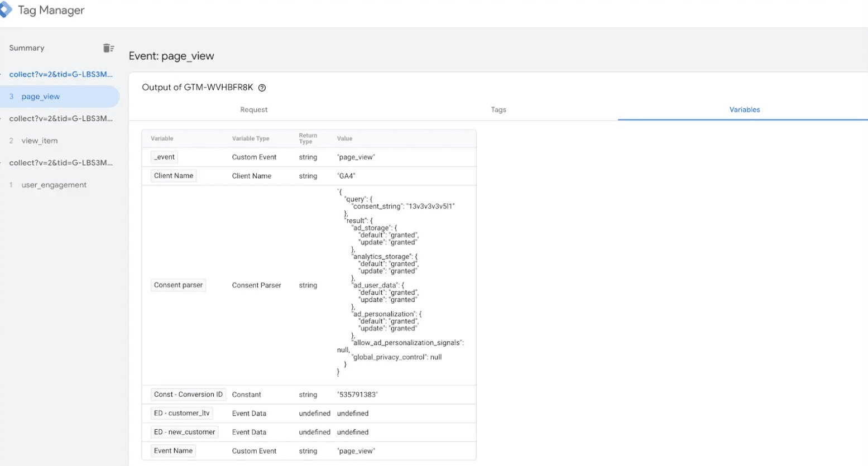Clear the event list with the trash icon

click(109, 48)
